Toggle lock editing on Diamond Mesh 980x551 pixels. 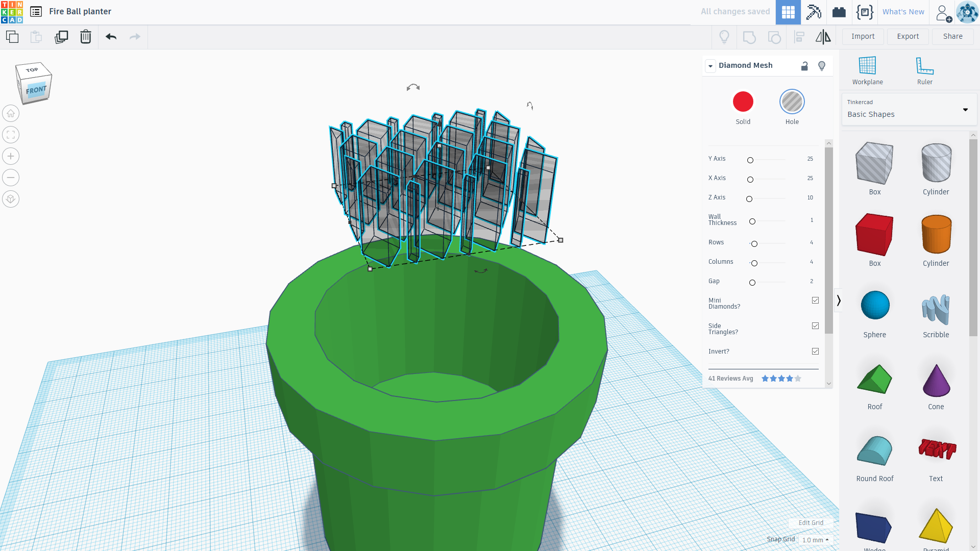(x=804, y=66)
